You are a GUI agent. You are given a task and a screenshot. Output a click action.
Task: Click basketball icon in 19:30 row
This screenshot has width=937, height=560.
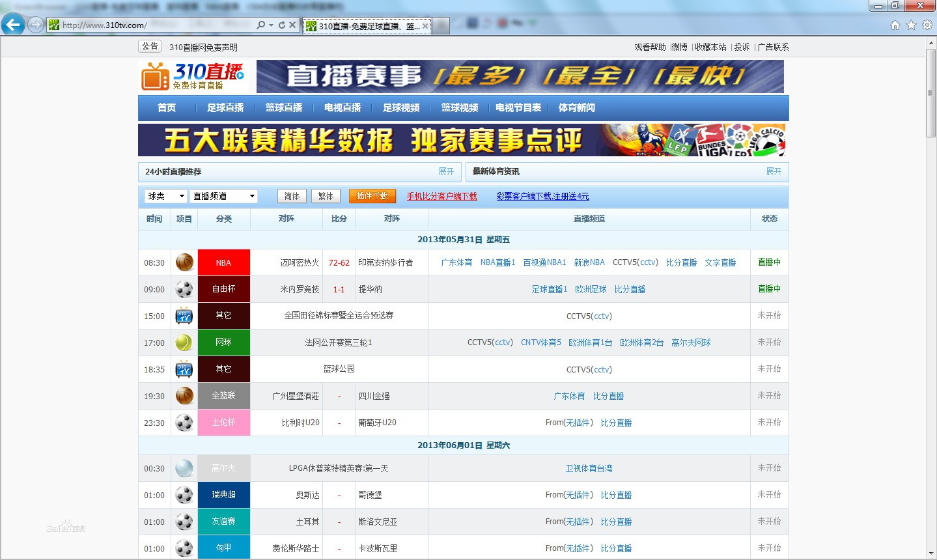[x=184, y=396]
